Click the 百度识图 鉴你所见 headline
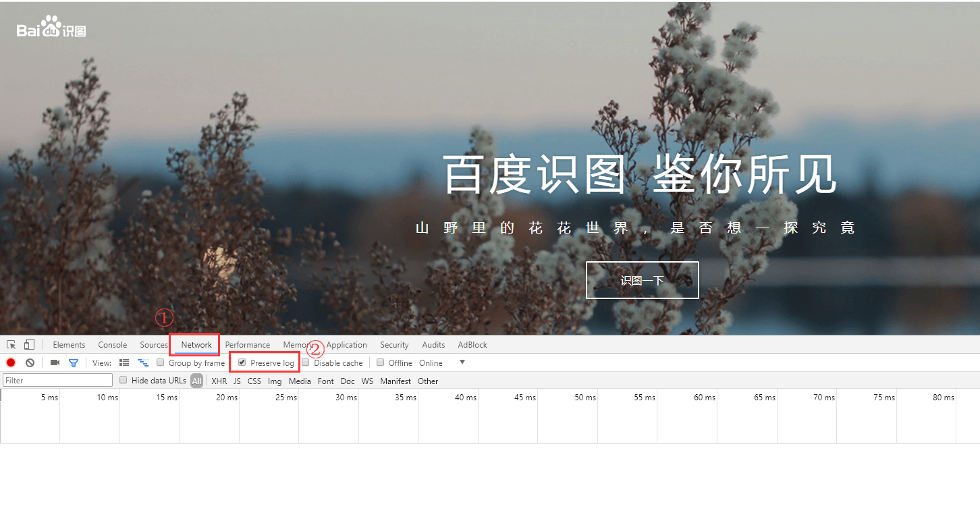The width and height of the screenshot is (980, 513). click(641, 174)
